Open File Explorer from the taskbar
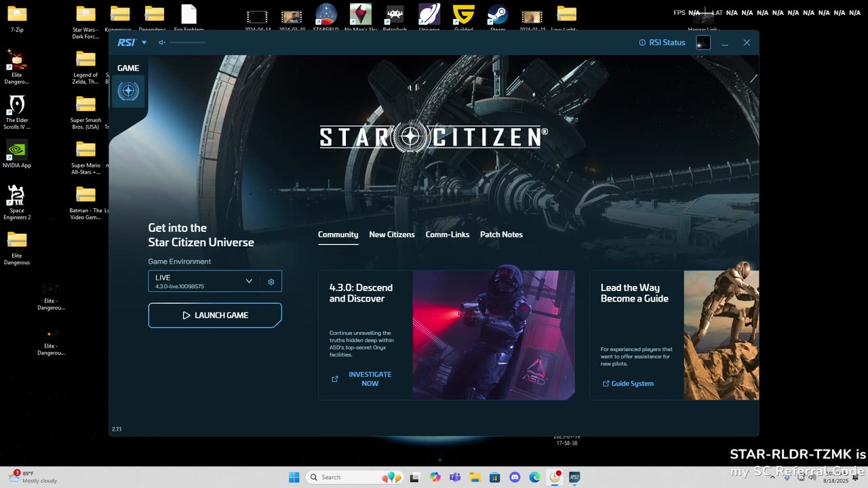This screenshot has height=488, width=868. (x=475, y=477)
